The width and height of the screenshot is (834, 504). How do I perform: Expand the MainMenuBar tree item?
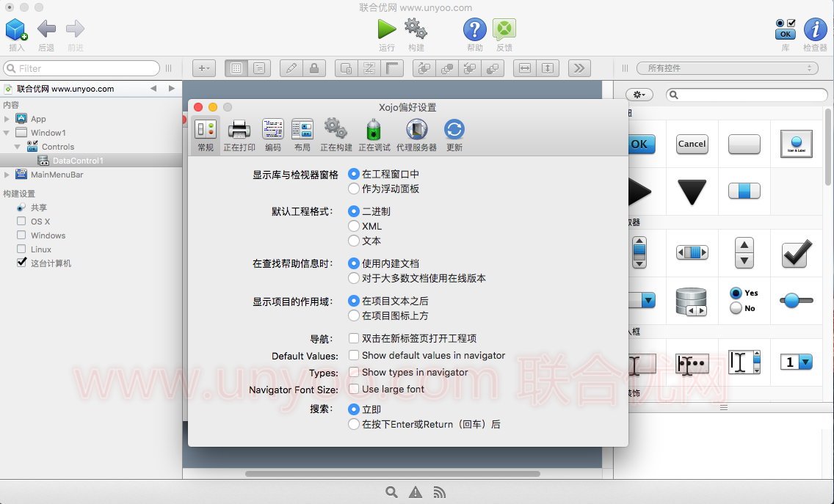7,175
